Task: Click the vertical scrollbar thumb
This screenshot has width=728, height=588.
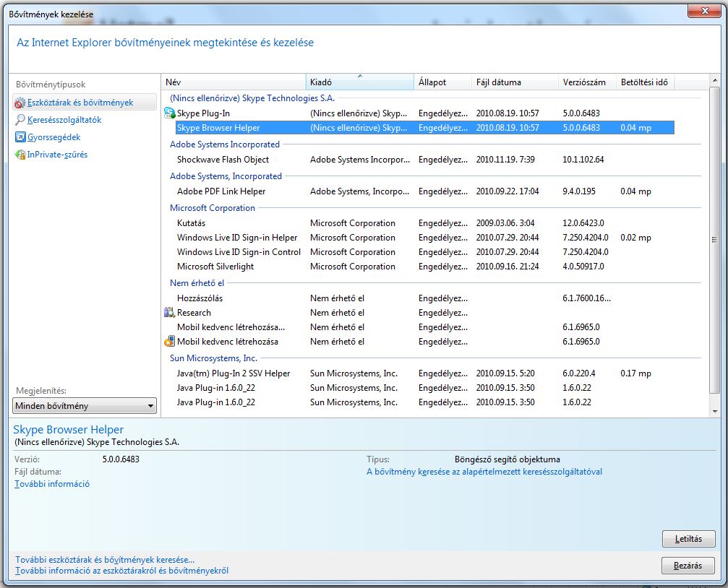Action: (715, 240)
